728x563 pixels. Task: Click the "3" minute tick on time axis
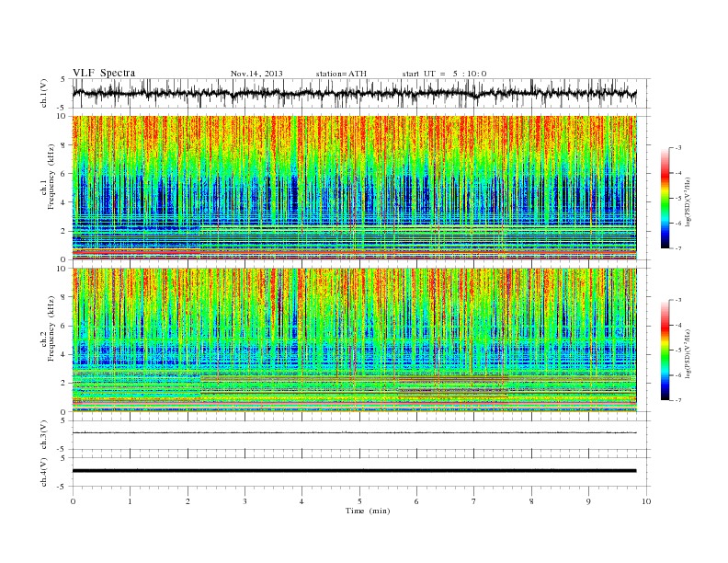[x=245, y=501]
